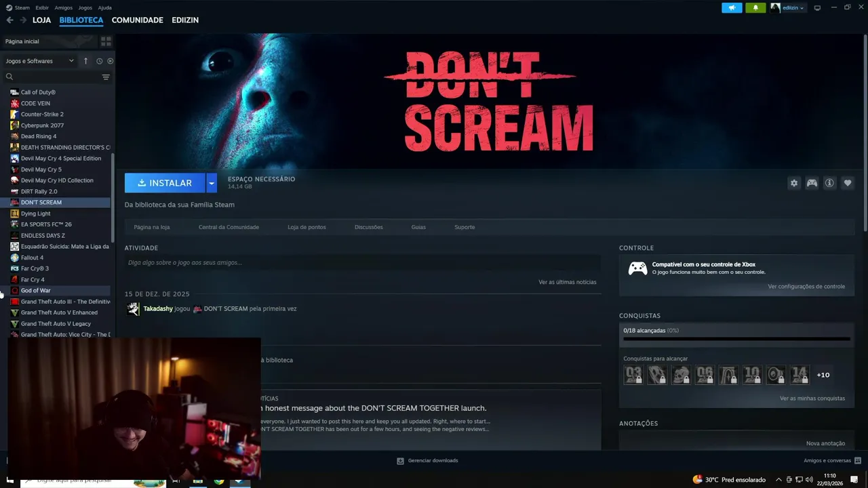Open Ver configurações de controle

coord(806,287)
